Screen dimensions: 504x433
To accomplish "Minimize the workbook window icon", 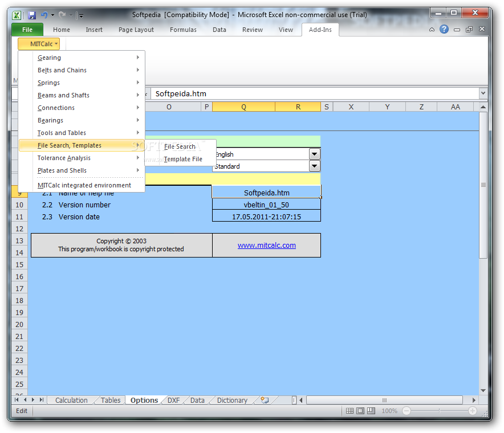I will 457,30.
